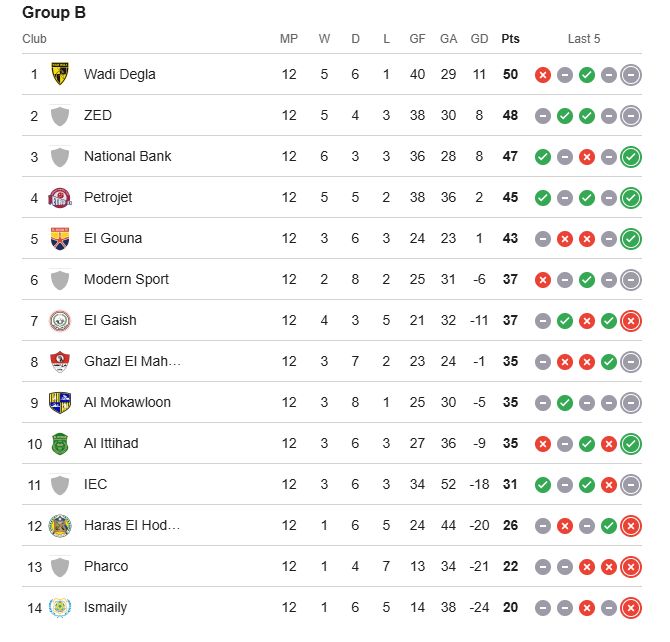Click the Al Ittihad green crest
670x642 pixels.
(x=60, y=444)
